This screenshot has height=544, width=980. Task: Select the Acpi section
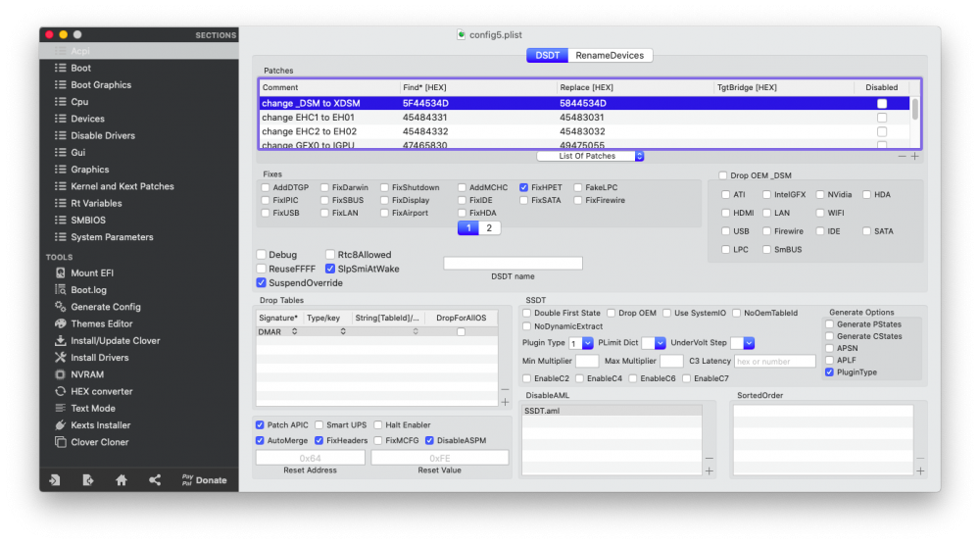tap(139, 51)
